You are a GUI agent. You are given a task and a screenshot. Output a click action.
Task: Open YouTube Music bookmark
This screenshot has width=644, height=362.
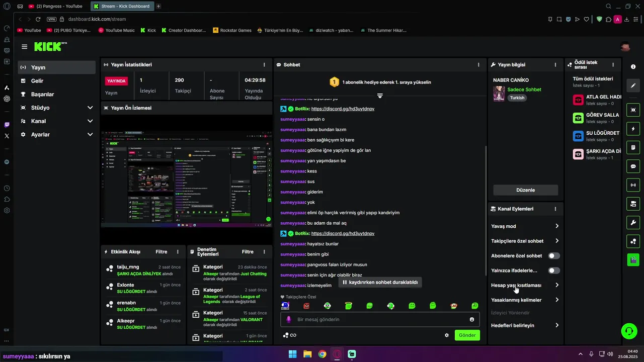click(x=116, y=30)
